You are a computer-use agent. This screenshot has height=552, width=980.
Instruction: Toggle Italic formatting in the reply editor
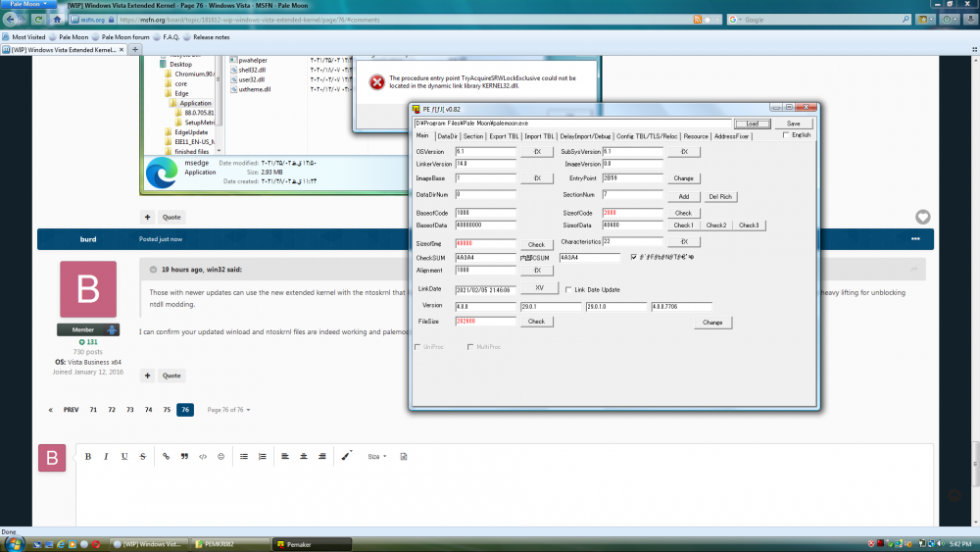pyautogui.click(x=107, y=457)
